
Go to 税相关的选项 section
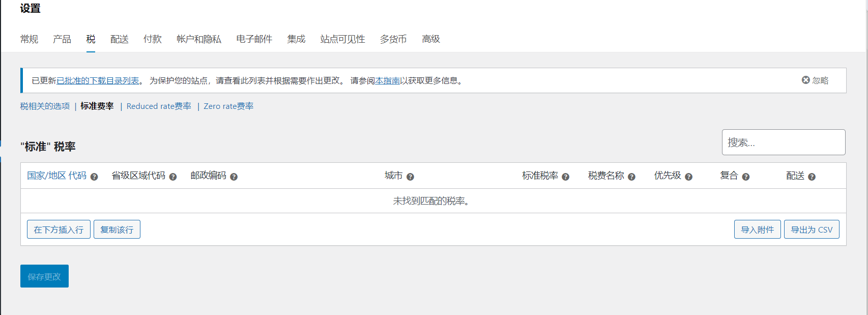coord(45,106)
